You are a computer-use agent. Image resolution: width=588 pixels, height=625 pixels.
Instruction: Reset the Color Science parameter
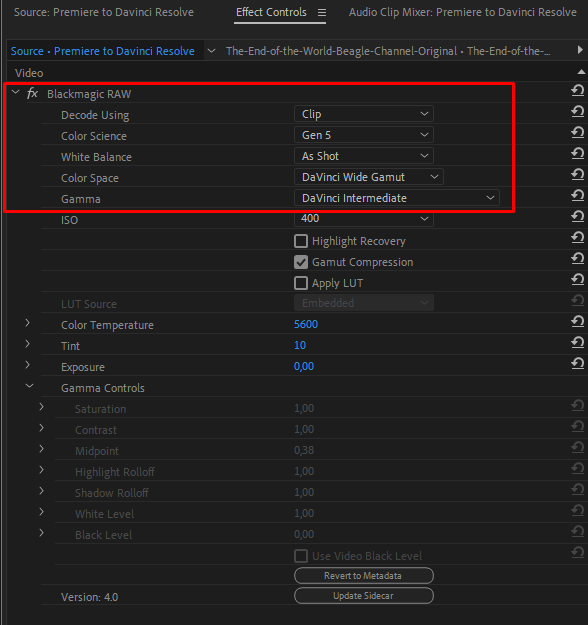tap(578, 132)
